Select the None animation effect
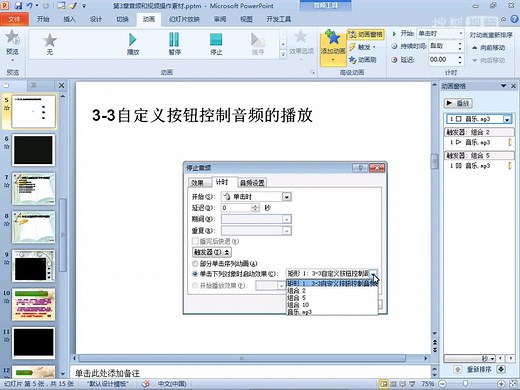 pos(50,44)
